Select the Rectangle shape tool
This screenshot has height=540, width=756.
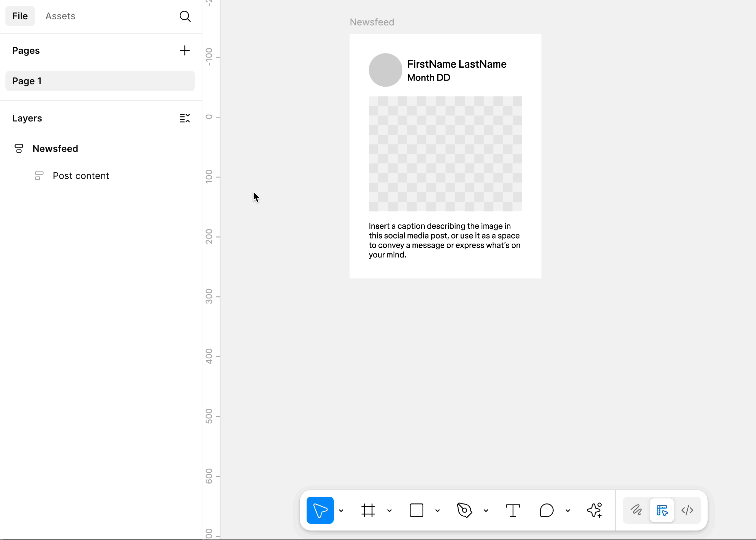tap(416, 510)
